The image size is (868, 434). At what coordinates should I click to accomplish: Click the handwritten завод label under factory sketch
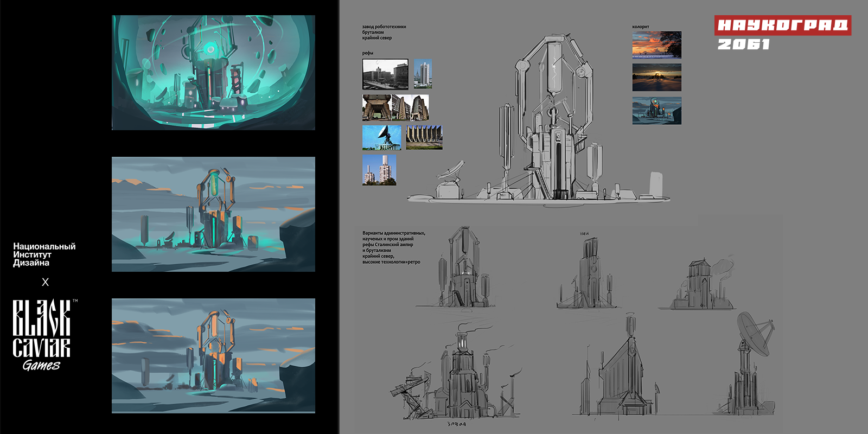point(456,424)
